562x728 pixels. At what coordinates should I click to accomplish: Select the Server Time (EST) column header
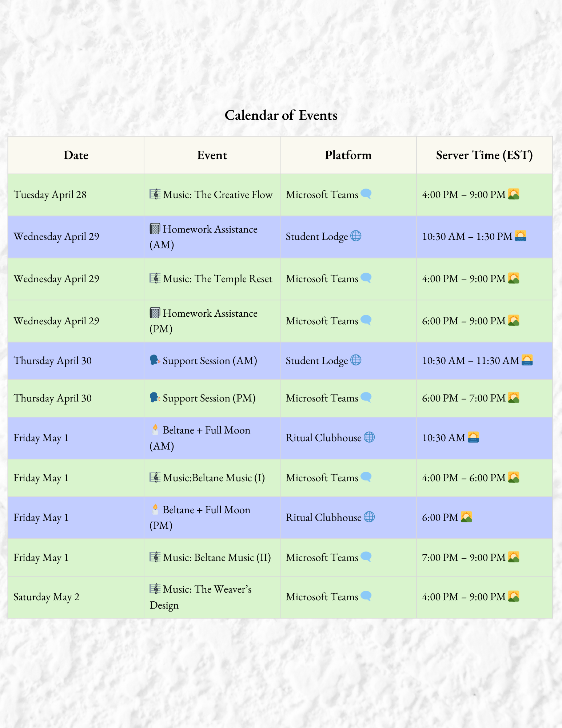pyautogui.click(x=484, y=155)
